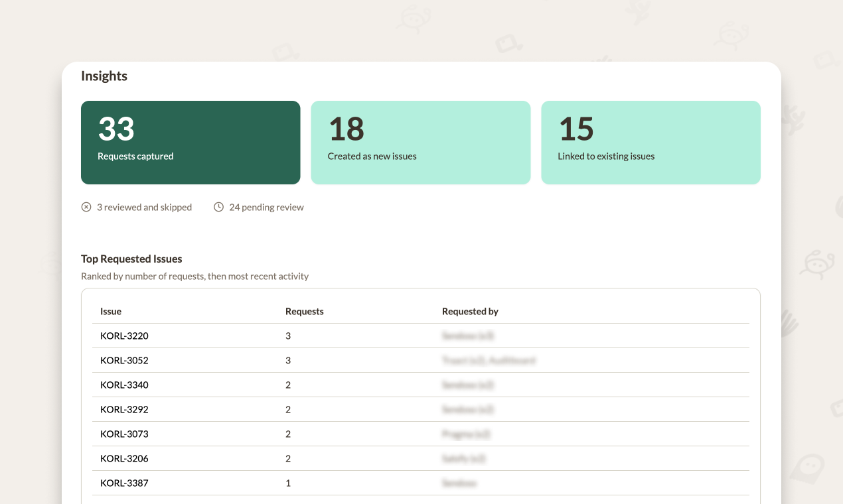Open issue KORL-3206
The width and height of the screenshot is (843, 504).
[124, 458]
